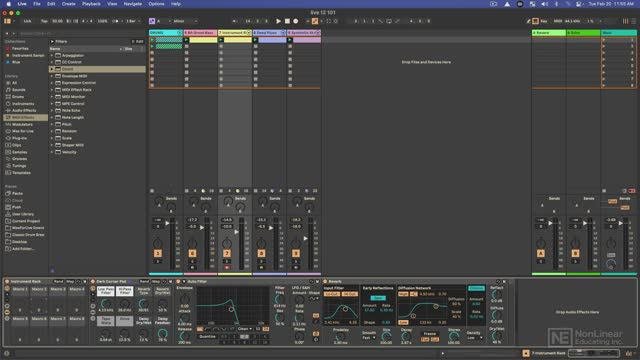Click the Auto Filter frequency display
The height and width of the screenshot is (360, 640).
(233, 306)
